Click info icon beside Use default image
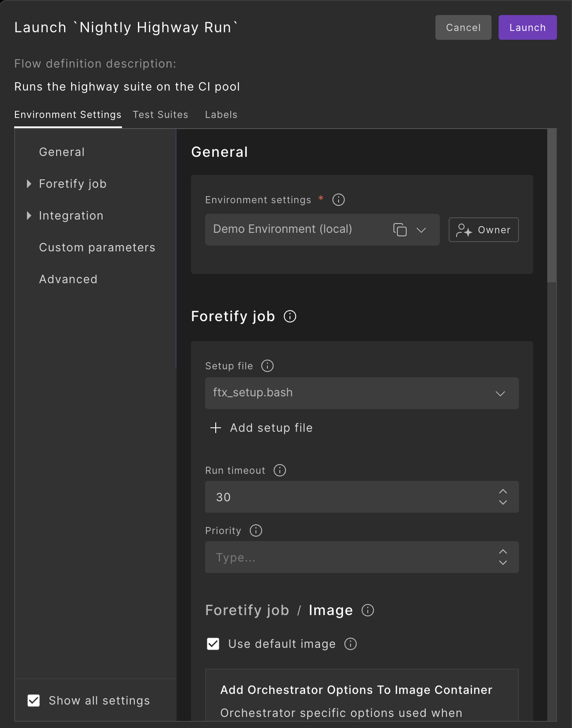Image resolution: width=572 pixels, height=728 pixels. (351, 644)
